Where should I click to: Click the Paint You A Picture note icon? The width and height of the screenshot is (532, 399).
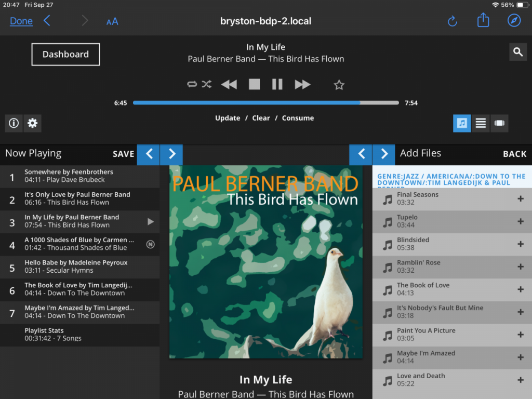[388, 336]
